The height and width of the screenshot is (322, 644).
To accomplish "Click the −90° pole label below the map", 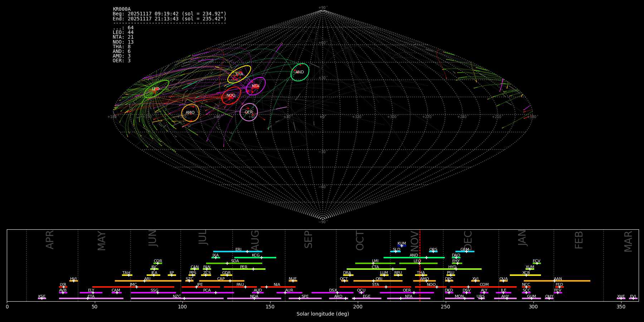I will click(322, 222).
